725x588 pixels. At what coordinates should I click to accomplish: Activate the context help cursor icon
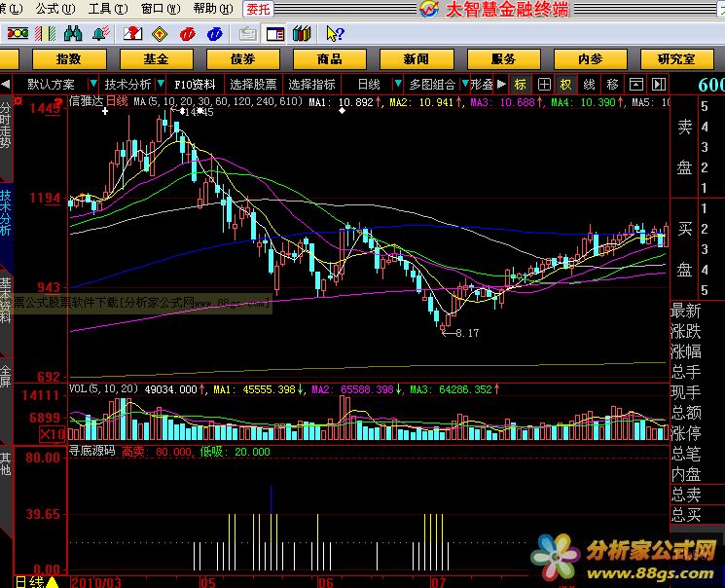(x=335, y=34)
